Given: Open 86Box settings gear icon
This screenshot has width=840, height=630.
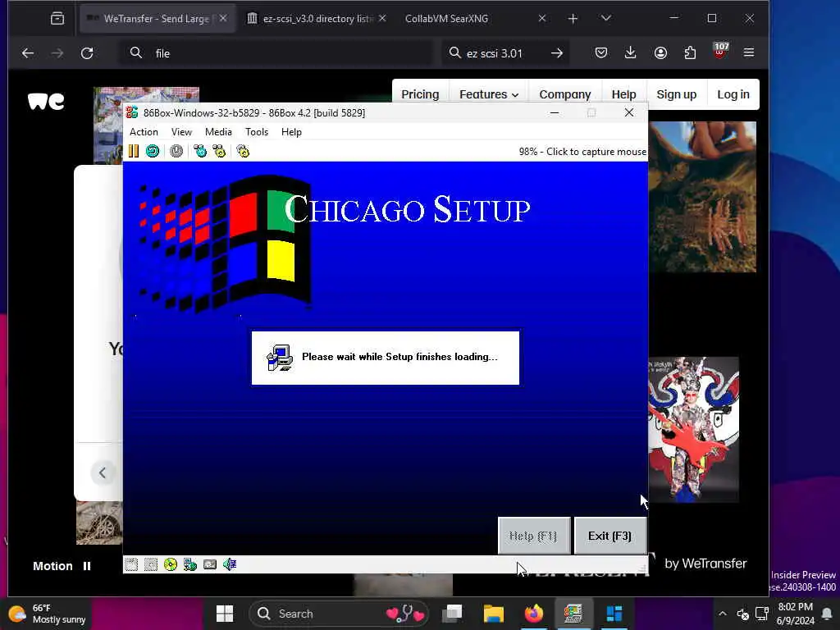Looking at the screenshot, I should 243,151.
